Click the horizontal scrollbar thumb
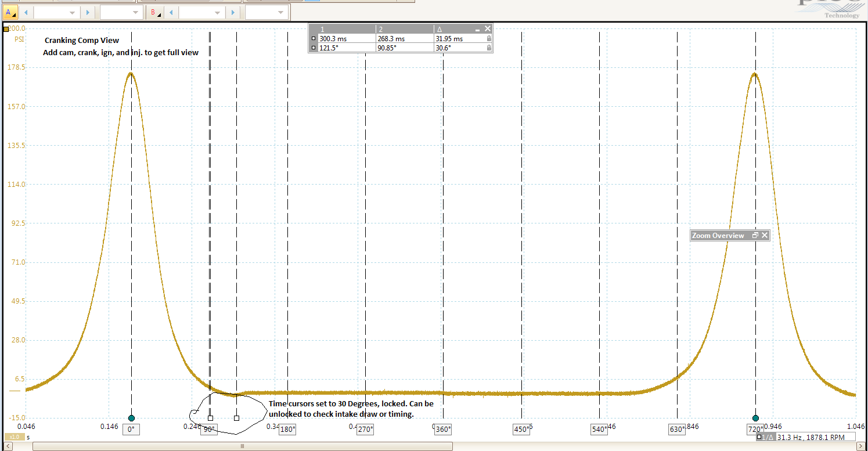The height and width of the screenshot is (451, 868). (x=242, y=446)
